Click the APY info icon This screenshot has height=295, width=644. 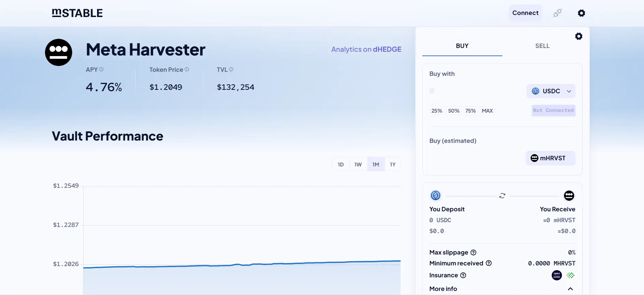click(101, 69)
